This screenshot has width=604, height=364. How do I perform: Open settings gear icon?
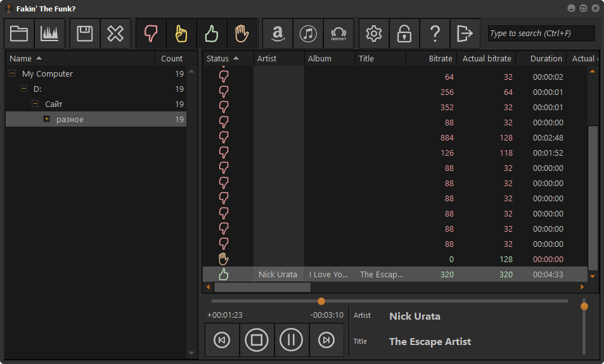[x=374, y=34]
